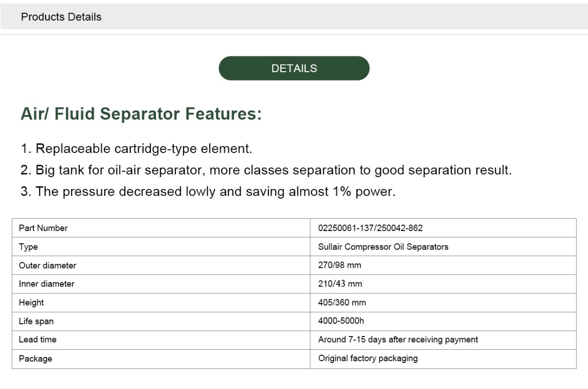Click the Big tank for oil-air separator line
Viewport: 588px width, 389px height.
(266, 170)
